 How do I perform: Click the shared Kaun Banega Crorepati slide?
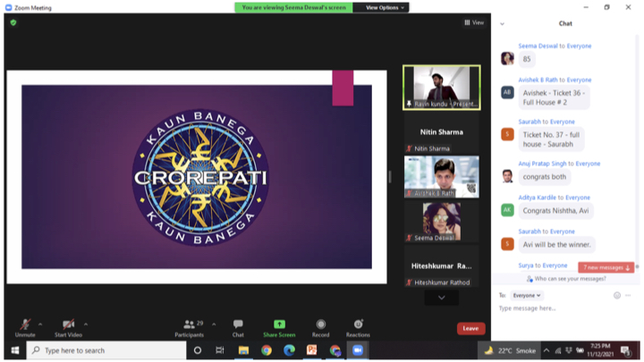(x=197, y=177)
